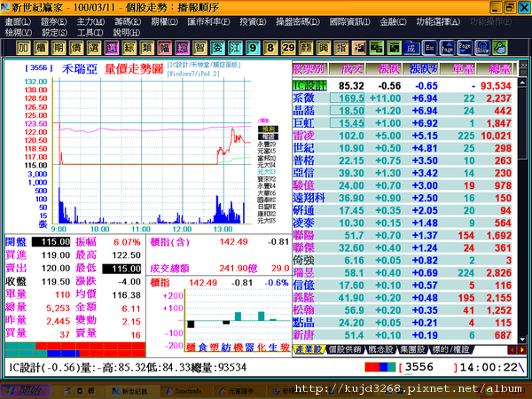Select the 聯陽 stock row

(x=404, y=236)
